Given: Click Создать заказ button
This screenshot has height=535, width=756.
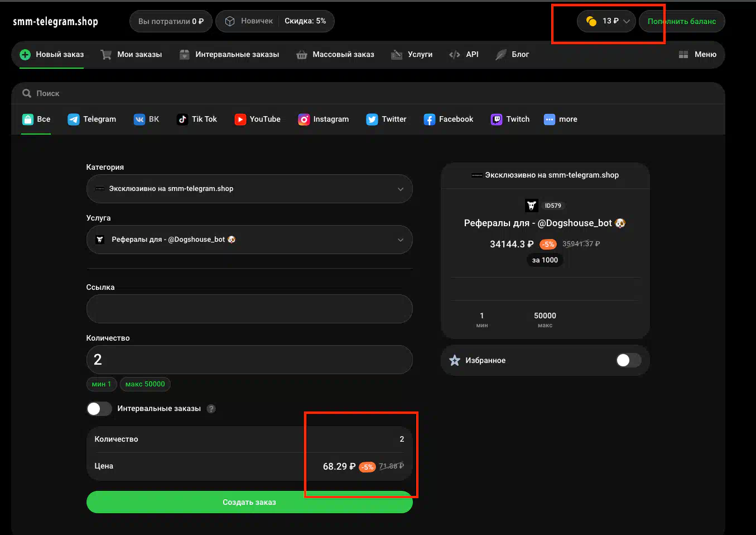Looking at the screenshot, I should click(x=249, y=502).
